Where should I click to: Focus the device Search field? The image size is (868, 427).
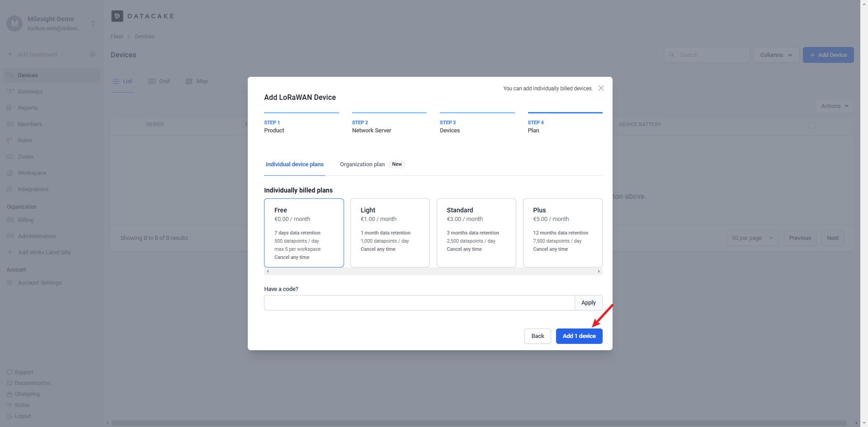pos(707,55)
